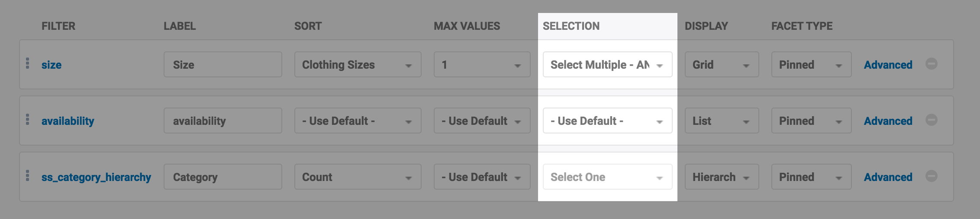Click the ss_category_hierarchy filter link
Image resolution: width=980 pixels, height=219 pixels.
click(x=96, y=177)
